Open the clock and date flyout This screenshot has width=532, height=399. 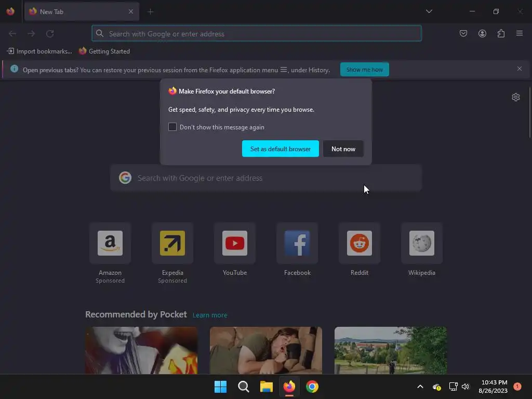[493, 387]
